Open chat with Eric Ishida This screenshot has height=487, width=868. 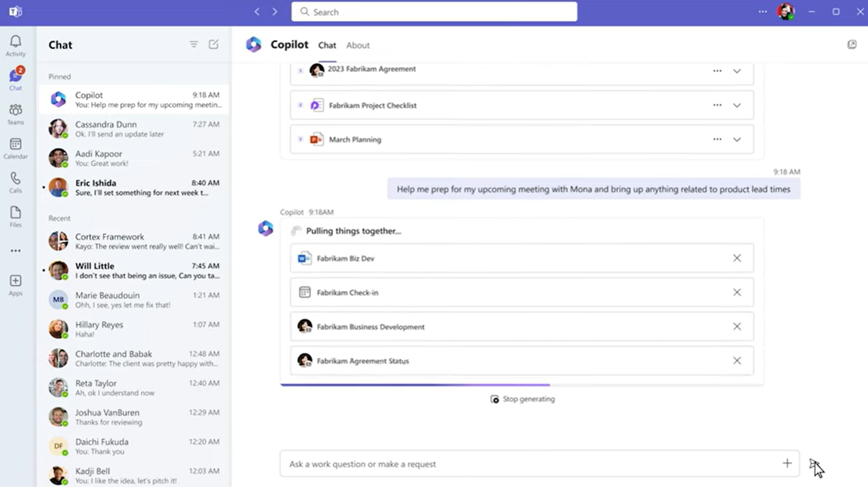coord(134,187)
